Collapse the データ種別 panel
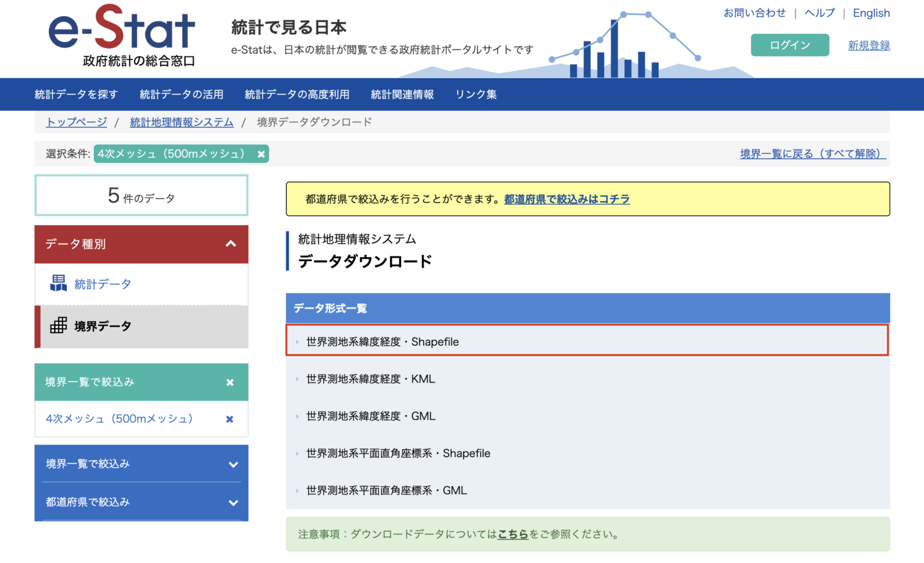Image resolution: width=924 pixels, height=563 pixels. tap(230, 244)
